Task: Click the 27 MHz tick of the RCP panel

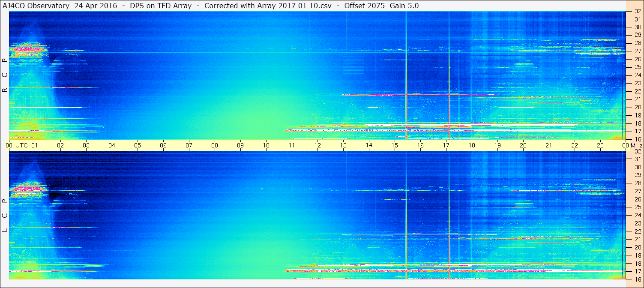Action: coord(637,51)
